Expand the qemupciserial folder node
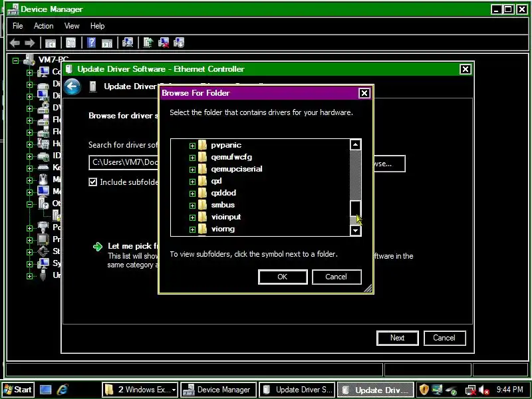Viewport: 532px width, 399px height. [192, 170]
